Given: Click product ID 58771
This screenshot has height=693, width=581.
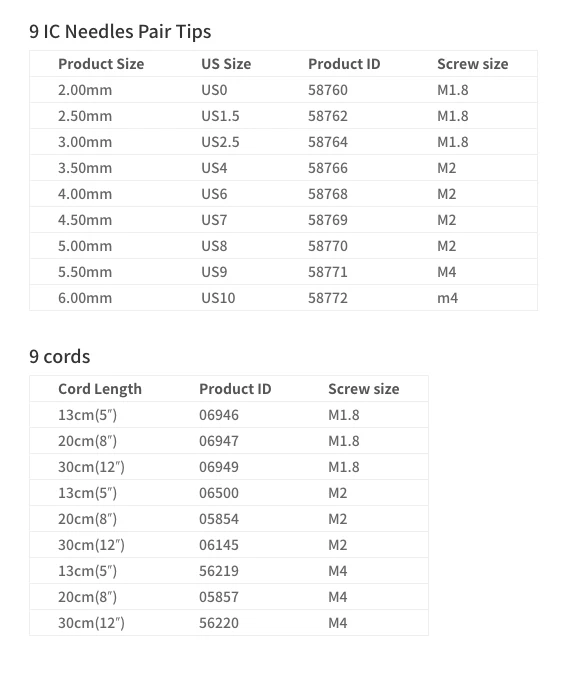Looking at the screenshot, I should click(328, 272).
